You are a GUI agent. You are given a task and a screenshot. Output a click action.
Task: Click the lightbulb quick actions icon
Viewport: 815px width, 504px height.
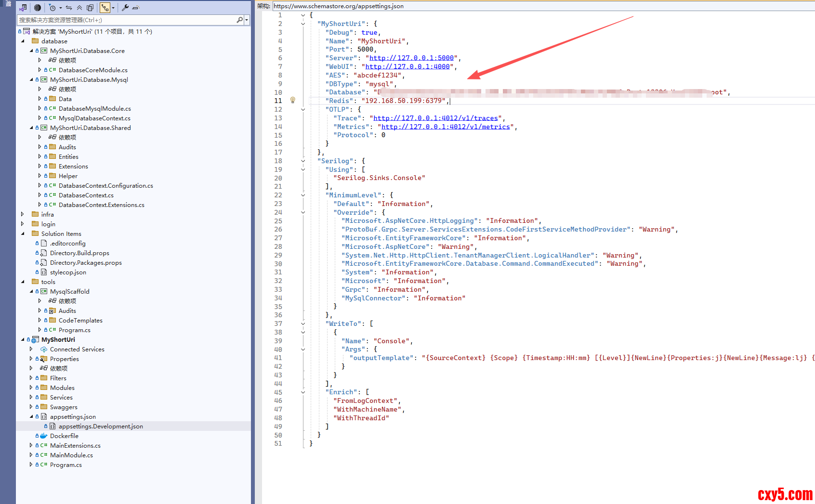(292, 100)
